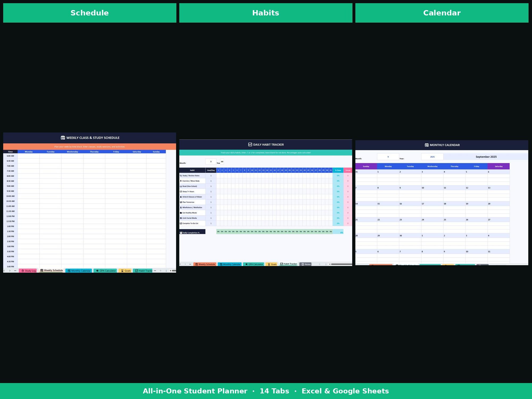The height and width of the screenshot is (399, 532).
Task: Click Mindfulness / Meditation habit cell
Action: [192, 207]
